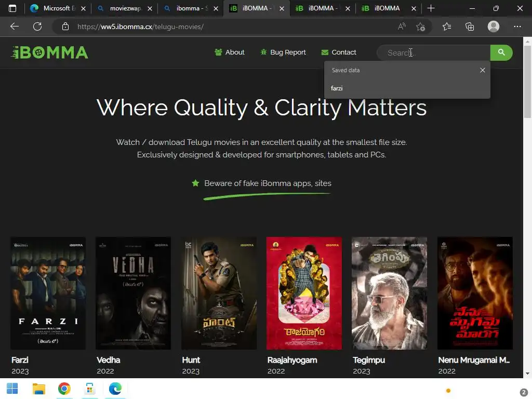This screenshot has width=532, height=399.
Task: Select saved search suggestion farzi
Action: click(407, 88)
